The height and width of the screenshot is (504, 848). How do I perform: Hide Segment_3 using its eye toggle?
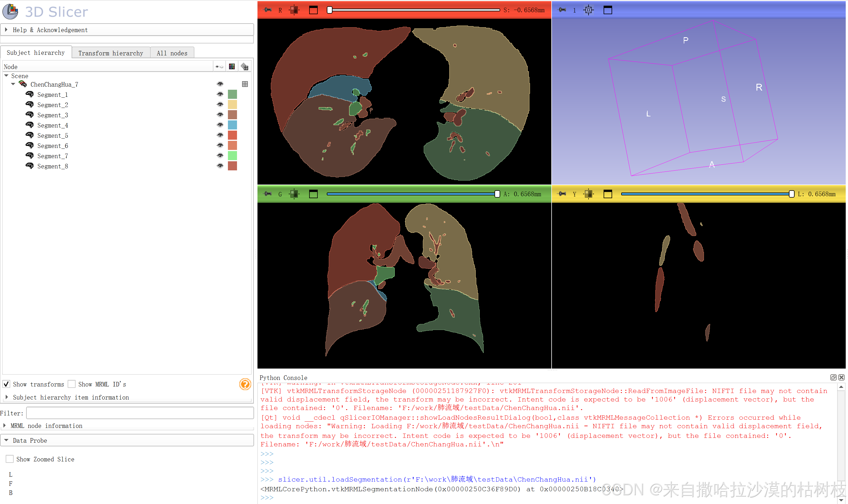tap(220, 114)
